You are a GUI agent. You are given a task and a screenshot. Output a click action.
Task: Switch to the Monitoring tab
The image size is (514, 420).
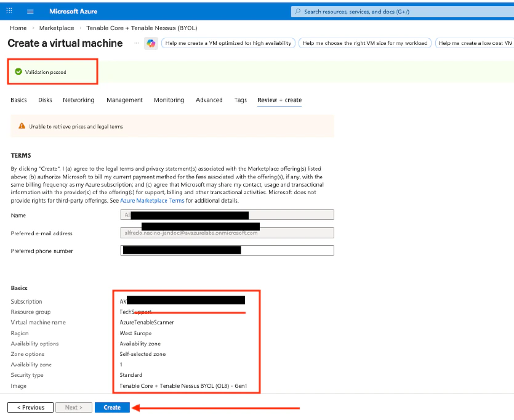click(169, 100)
